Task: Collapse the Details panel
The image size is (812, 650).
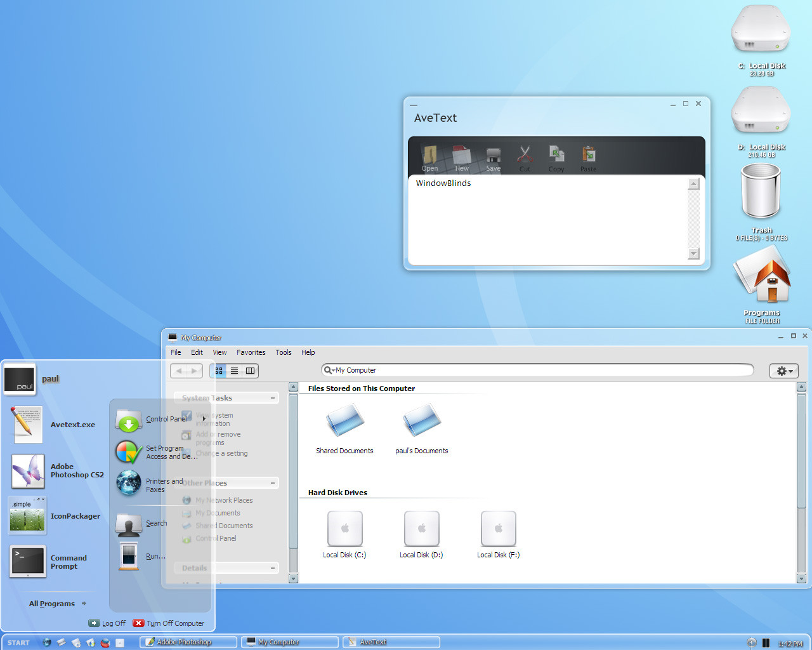Action: [x=273, y=568]
